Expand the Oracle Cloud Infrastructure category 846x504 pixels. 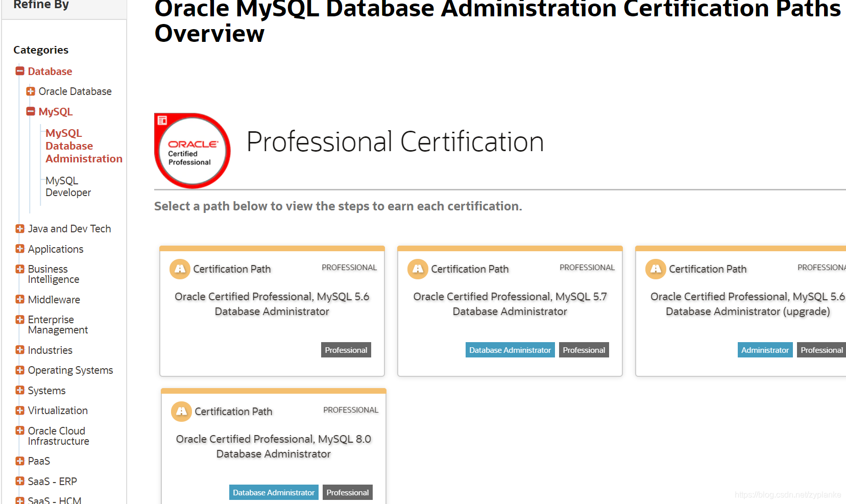pos(20,430)
